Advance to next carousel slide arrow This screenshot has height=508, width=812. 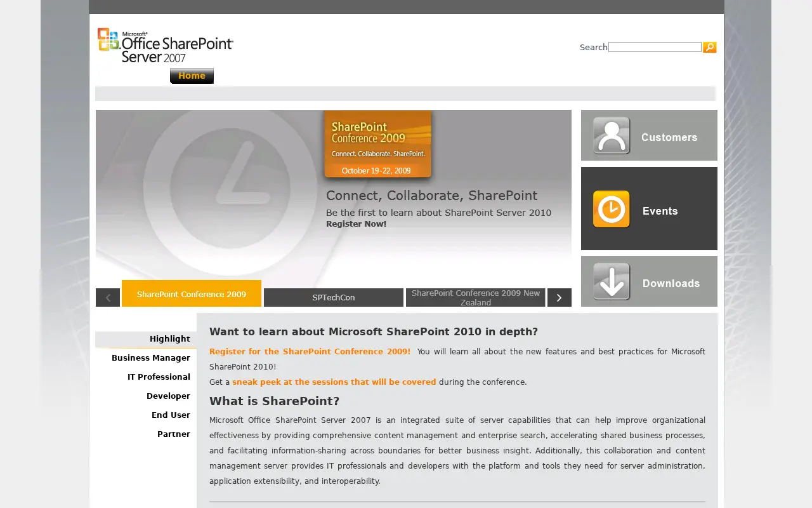click(x=559, y=297)
